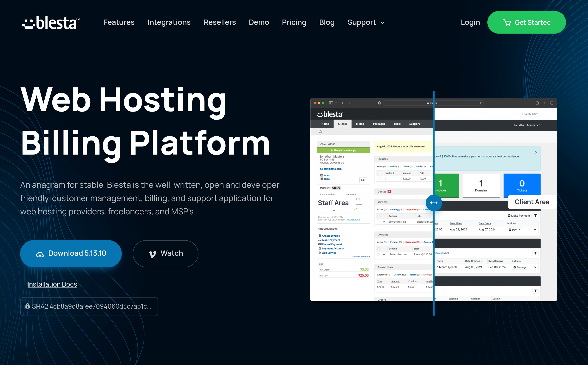This screenshot has height=368, width=588.
Task: Open the English, US language dropdown
Action: pyautogui.click(x=530, y=114)
